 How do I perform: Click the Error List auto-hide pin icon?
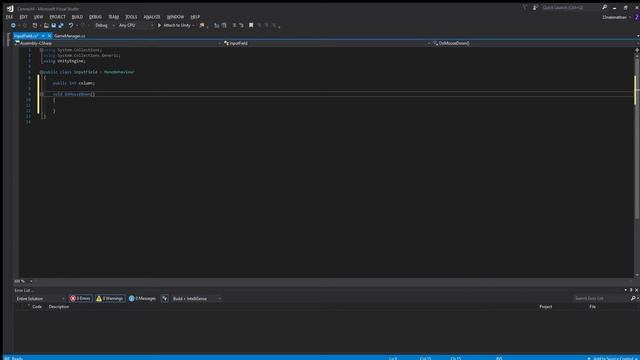click(x=631, y=290)
